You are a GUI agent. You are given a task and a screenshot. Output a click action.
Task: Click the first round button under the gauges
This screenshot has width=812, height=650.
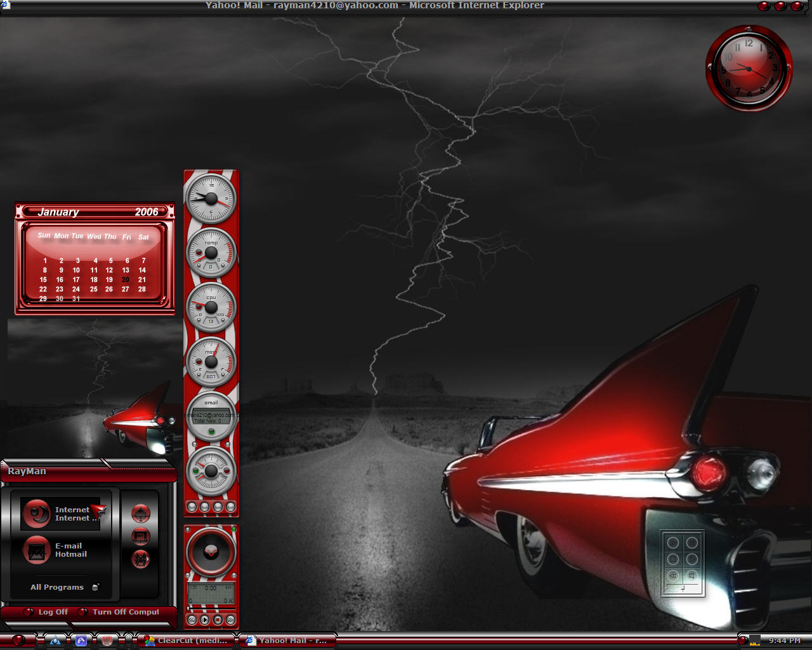[x=192, y=507]
